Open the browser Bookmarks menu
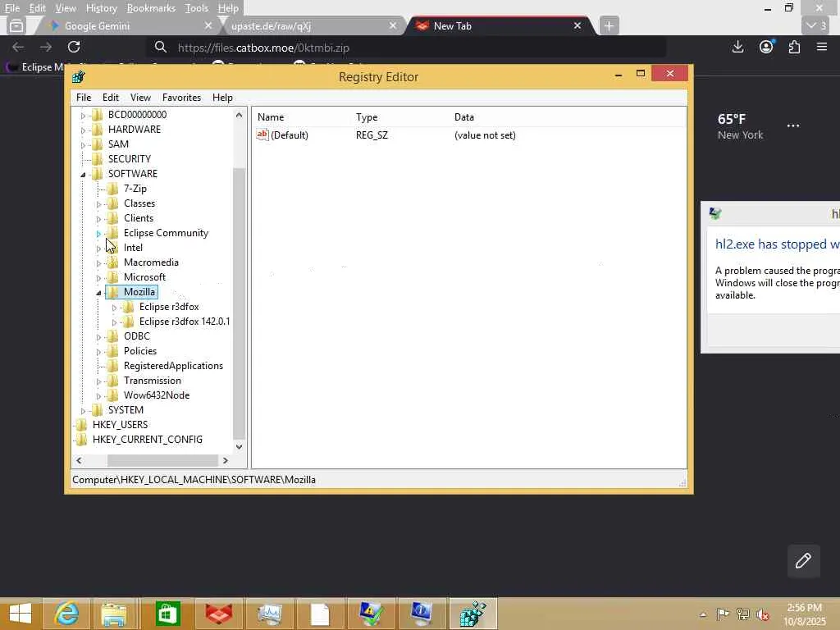This screenshot has height=630, width=840. pyautogui.click(x=151, y=8)
